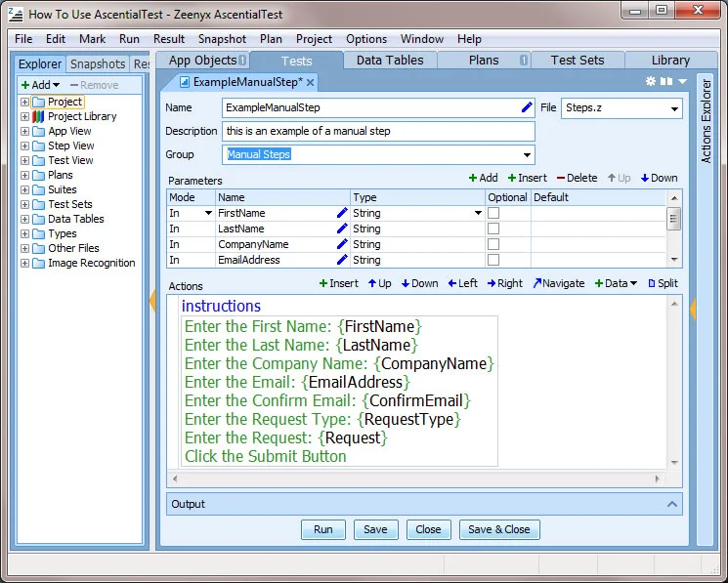Close the ExampleManualStep tab with X
Screen dimensions: 728x583
[x=310, y=83]
